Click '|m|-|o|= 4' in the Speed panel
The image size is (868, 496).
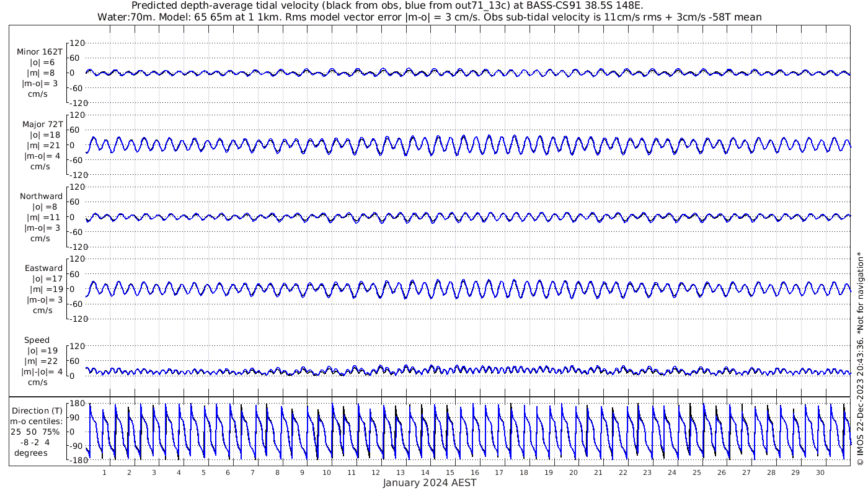click(x=42, y=372)
